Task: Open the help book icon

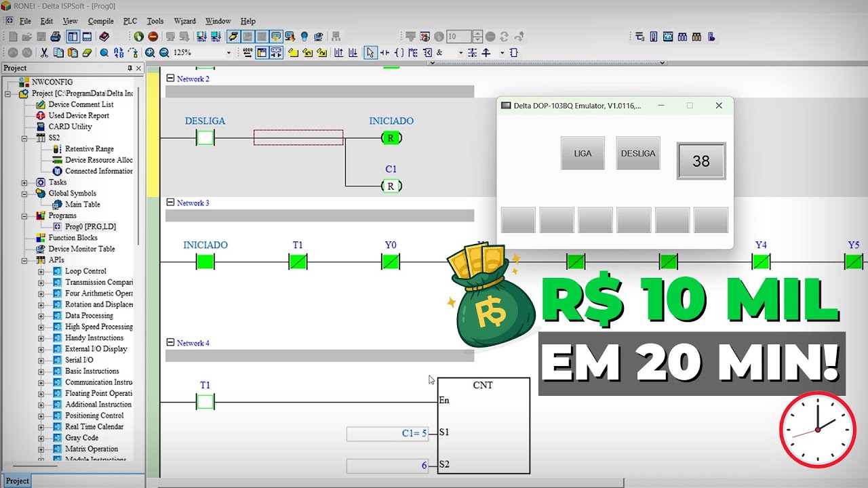Action: (x=104, y=37)
